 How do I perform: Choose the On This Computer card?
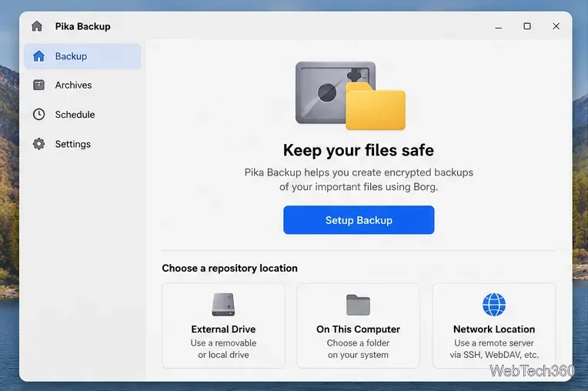coord(358,326)
